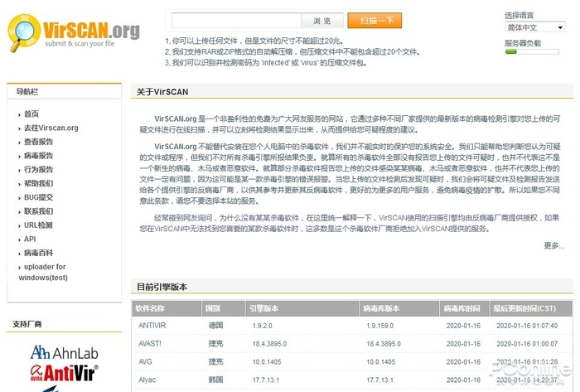Click the 浏览 file browse button

(x=322, y=21)
